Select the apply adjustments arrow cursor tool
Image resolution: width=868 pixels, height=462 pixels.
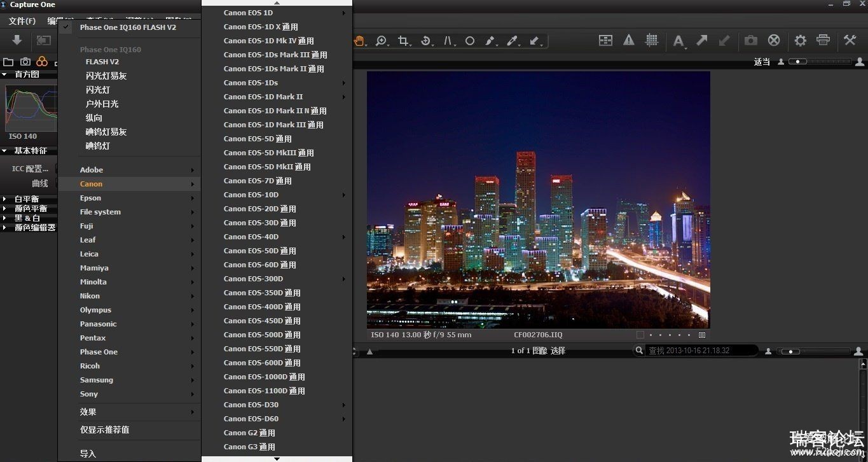535,41
